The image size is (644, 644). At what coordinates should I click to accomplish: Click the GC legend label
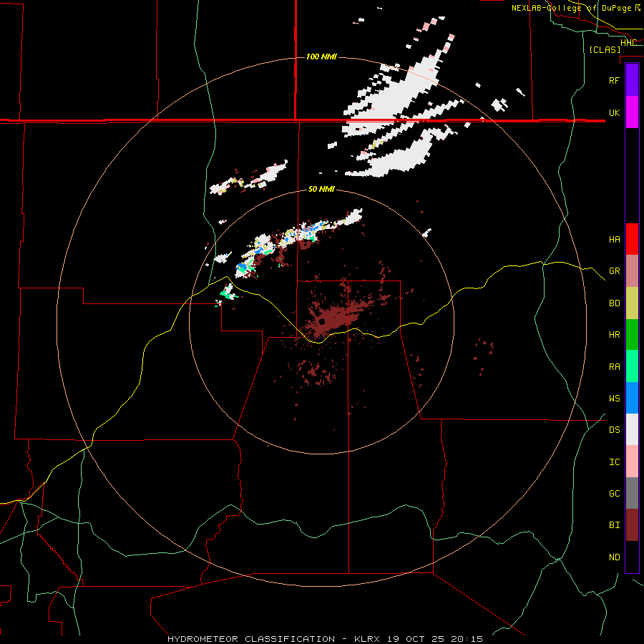[615, 494]
